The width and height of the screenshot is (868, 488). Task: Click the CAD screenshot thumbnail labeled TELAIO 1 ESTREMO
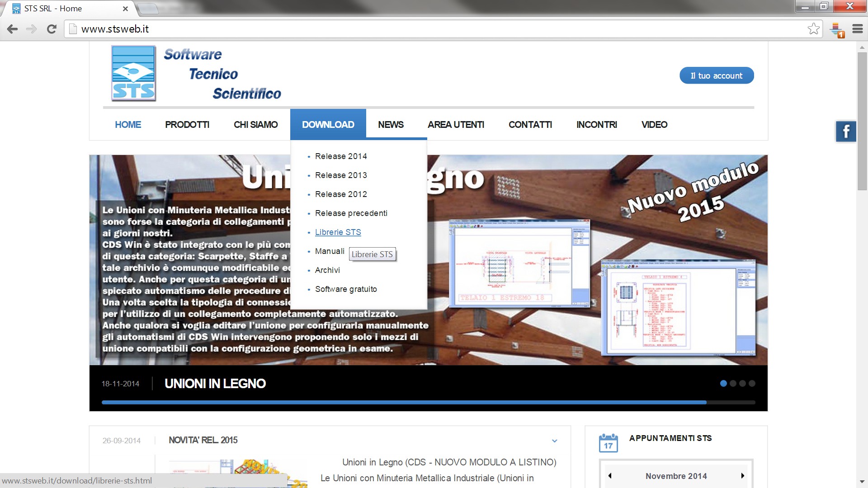coord(519,263)
